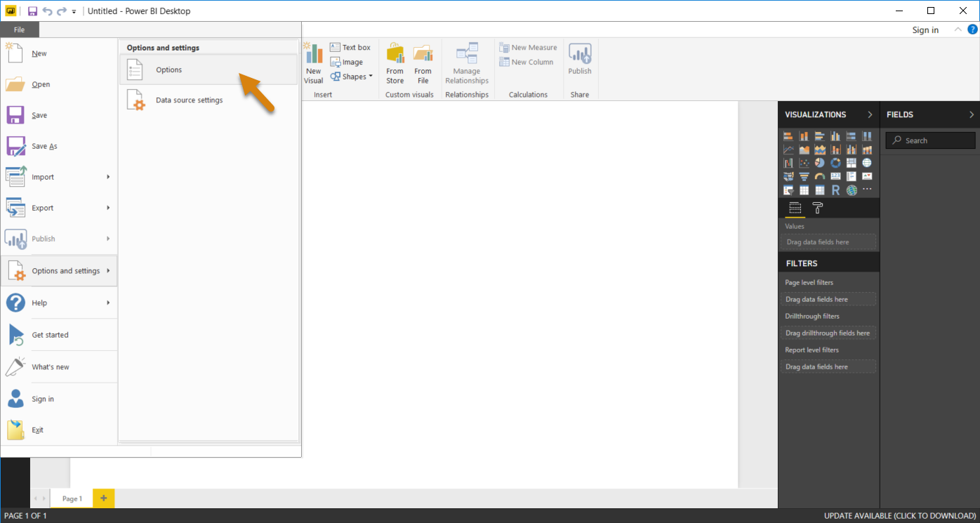980x523 pixels.
Task: Expand the Export submenu
Action: pos(59,208)
